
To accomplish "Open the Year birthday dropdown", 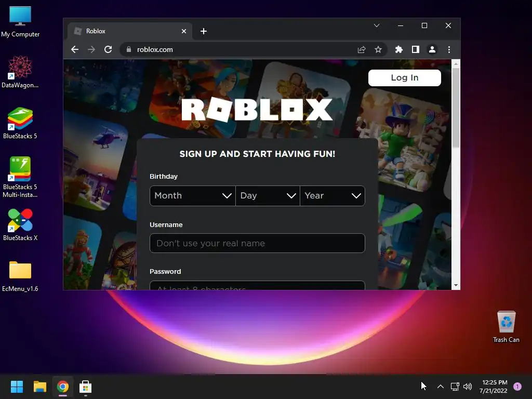I will click(x=332, y=196).
